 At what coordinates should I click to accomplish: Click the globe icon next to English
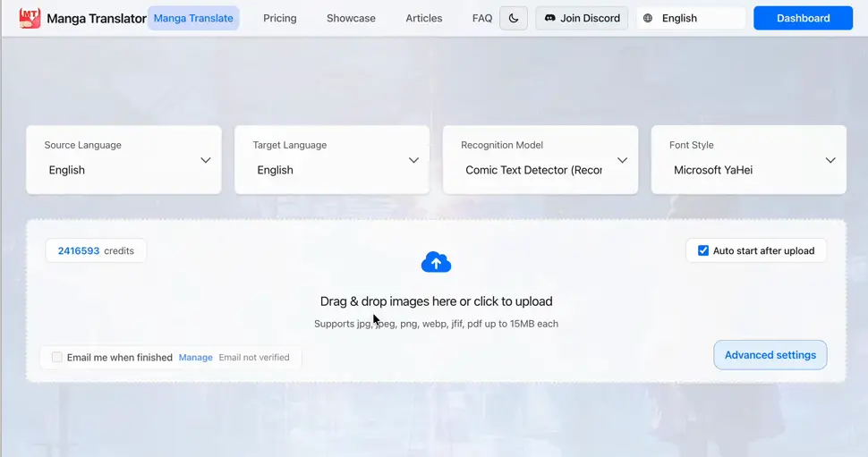pos(648,18)
